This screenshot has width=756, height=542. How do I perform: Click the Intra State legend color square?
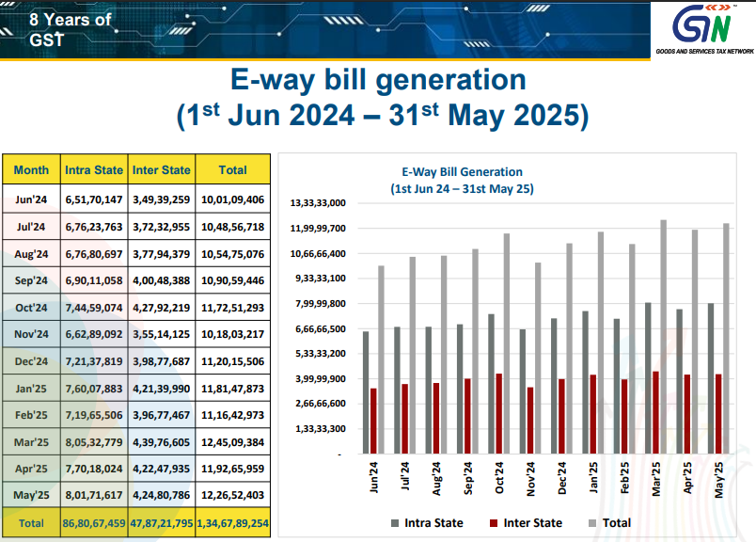[x=395, y=523]
